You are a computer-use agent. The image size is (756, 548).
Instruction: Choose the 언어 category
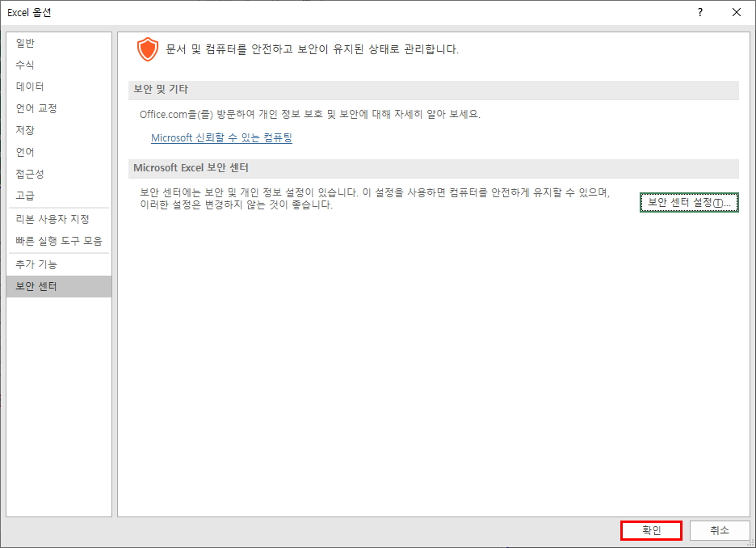tap(59, 152)
